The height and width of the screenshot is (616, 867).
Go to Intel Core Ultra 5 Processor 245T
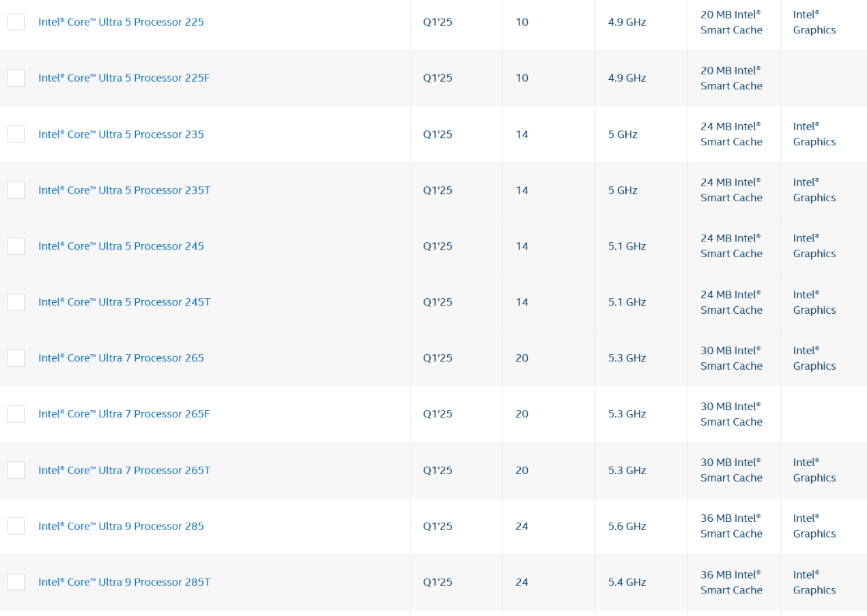coord(124,302)
